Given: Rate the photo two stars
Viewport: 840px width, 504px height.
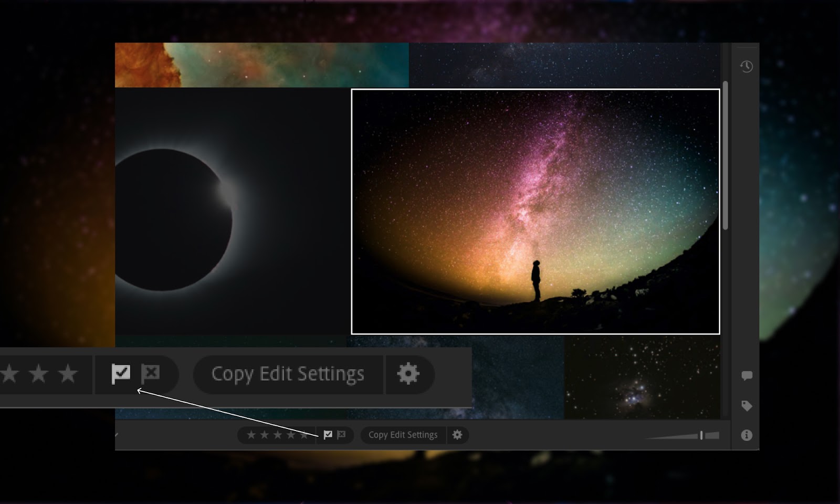Looking at the screenshot, I should tap(265, 435).
